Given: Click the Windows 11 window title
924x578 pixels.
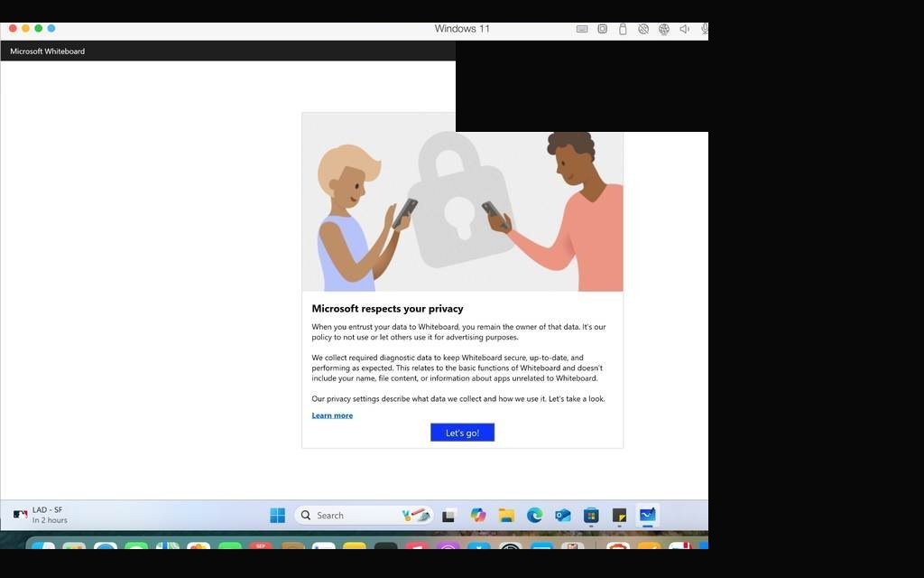Looking at the screenshot, I should click(x=462, y=28).
